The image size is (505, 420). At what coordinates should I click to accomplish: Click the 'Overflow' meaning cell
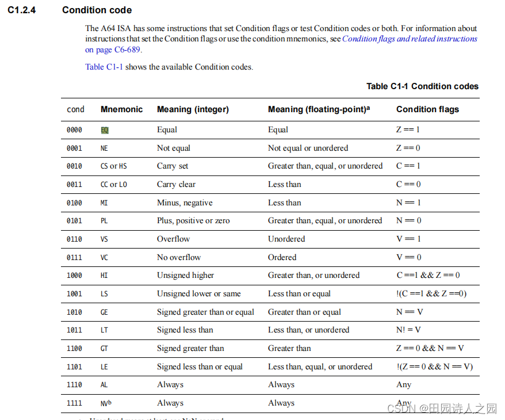pyautogui.click(x=173, y=239)
